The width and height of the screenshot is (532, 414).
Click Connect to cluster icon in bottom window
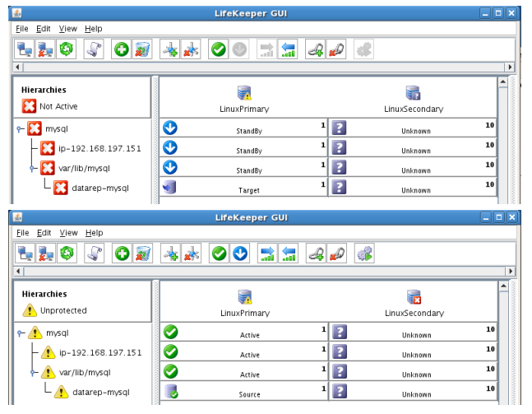[25, 254]
